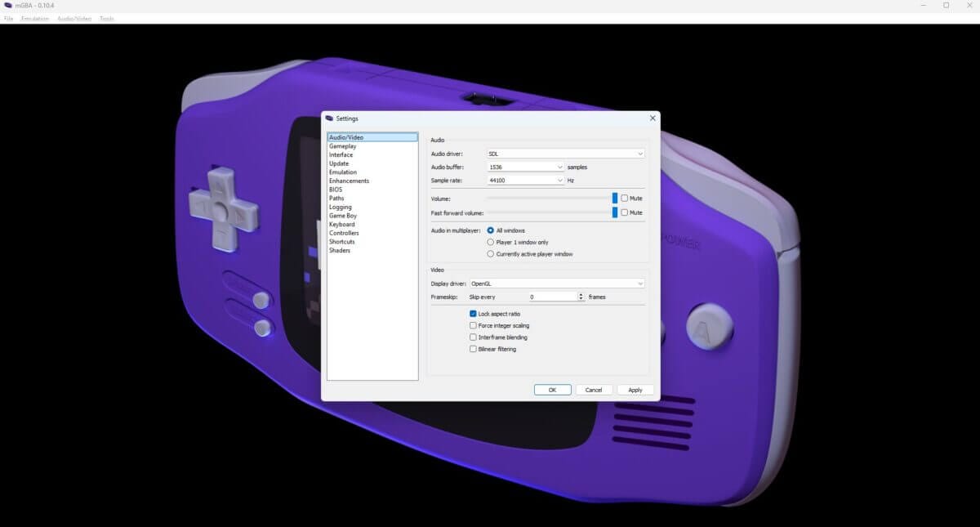The width and height of the screenshot is (980, 527).
Task: Click the Volume slider handle
Action: (615, 199)
